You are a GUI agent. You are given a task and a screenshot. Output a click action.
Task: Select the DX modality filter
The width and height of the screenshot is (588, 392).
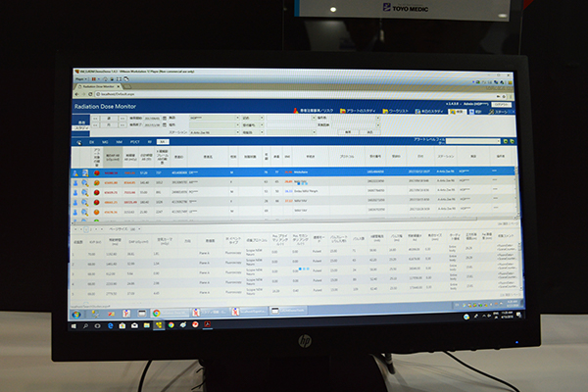click(x=93, y=142)
